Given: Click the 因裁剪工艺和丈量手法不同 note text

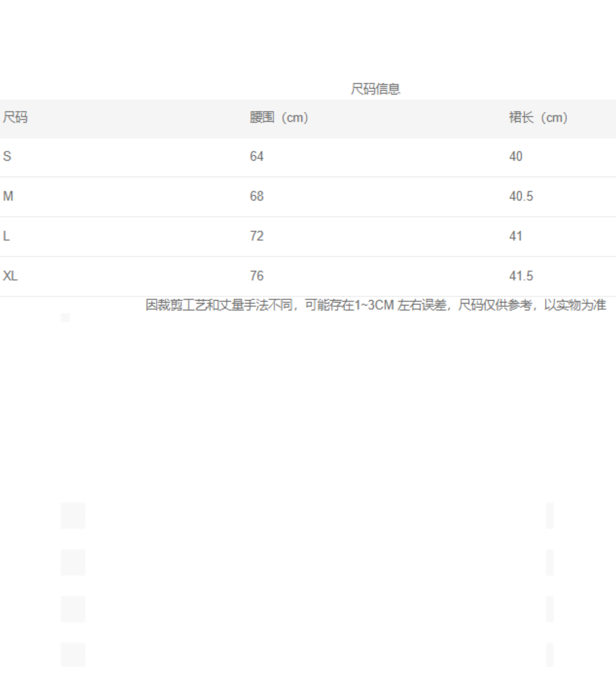Looking at the screenshot, I should tap(219, 305).
